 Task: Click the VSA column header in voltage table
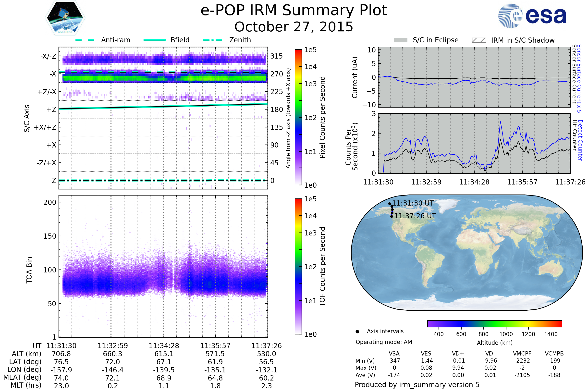[x=394, y=354]
